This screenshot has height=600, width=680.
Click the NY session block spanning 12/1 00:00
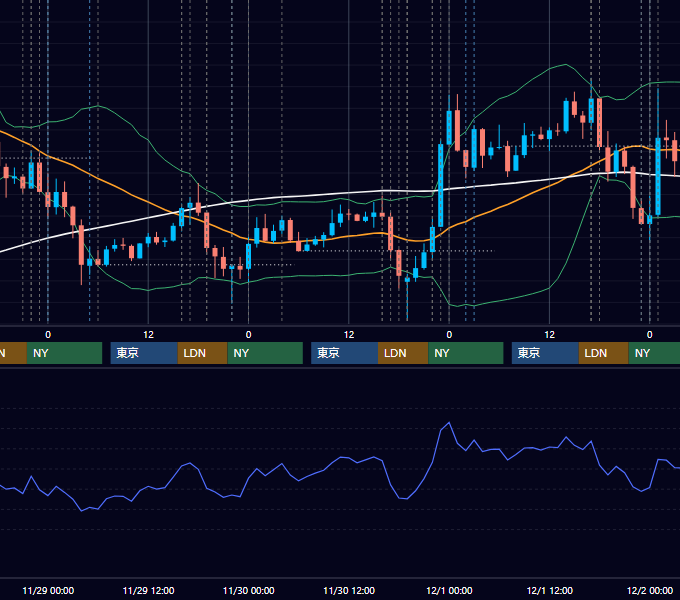[x=465, y=353]
